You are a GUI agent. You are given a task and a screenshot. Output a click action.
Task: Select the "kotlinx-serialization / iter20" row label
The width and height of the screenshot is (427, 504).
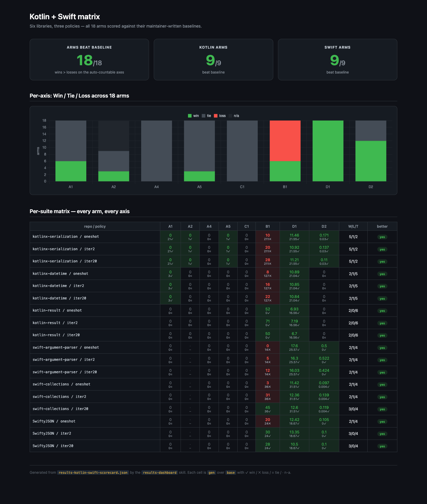65,261
